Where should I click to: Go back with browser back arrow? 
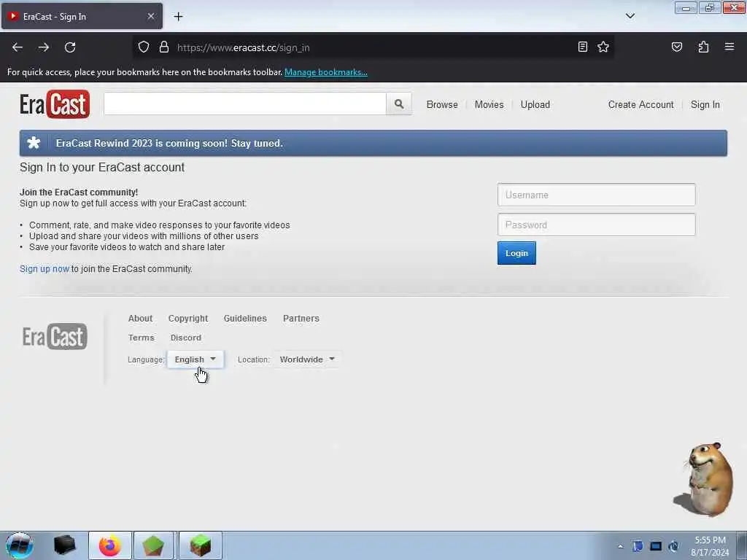point(18,47)
